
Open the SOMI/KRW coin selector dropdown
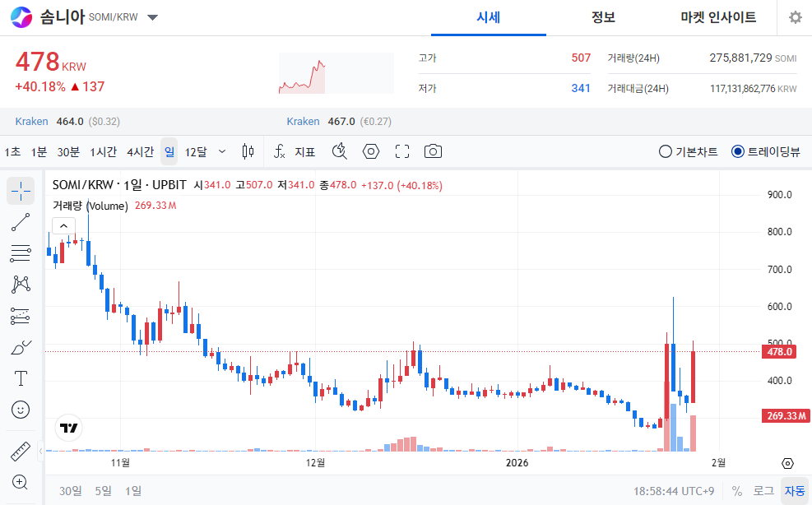click(x=152, y=16)
